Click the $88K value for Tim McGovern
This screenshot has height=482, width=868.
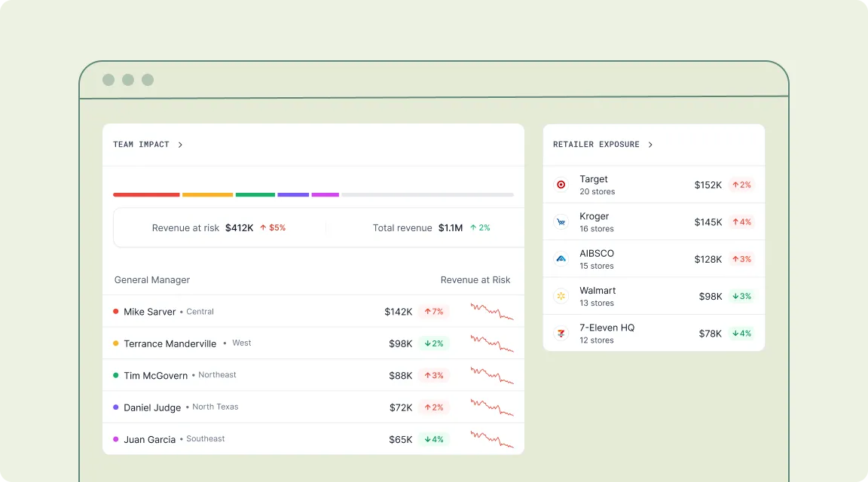[x=401, y=376]
